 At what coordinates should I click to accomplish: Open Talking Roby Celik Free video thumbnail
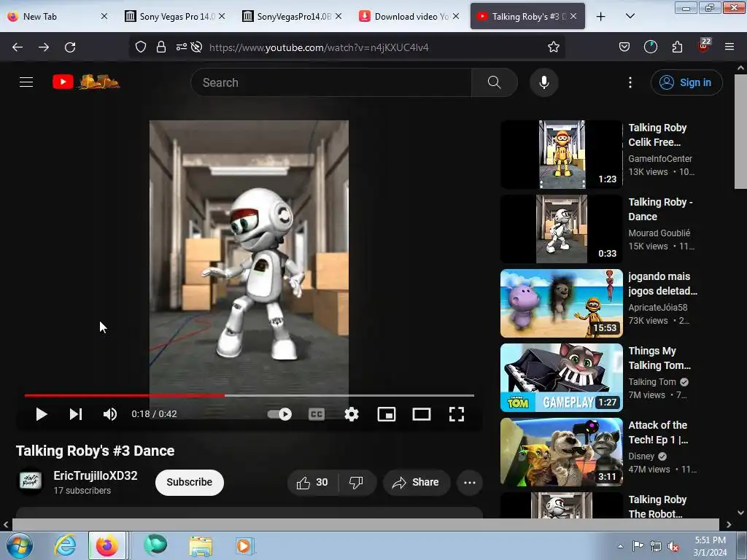tap(562, 155)
